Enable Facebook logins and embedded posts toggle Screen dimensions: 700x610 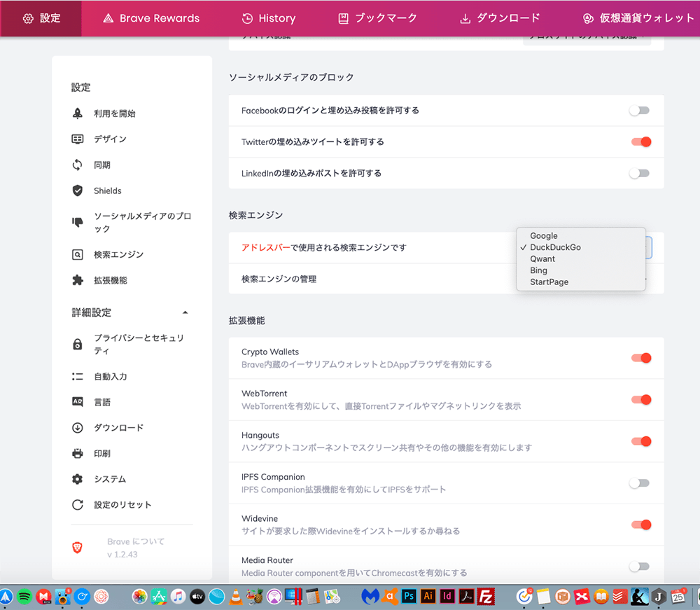pos(639,110)
